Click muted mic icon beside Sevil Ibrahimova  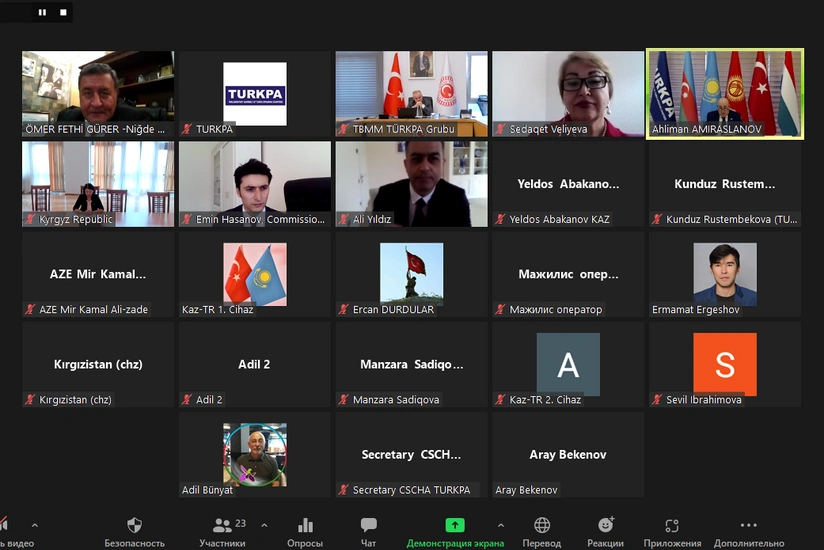click(x=657, y=399)
